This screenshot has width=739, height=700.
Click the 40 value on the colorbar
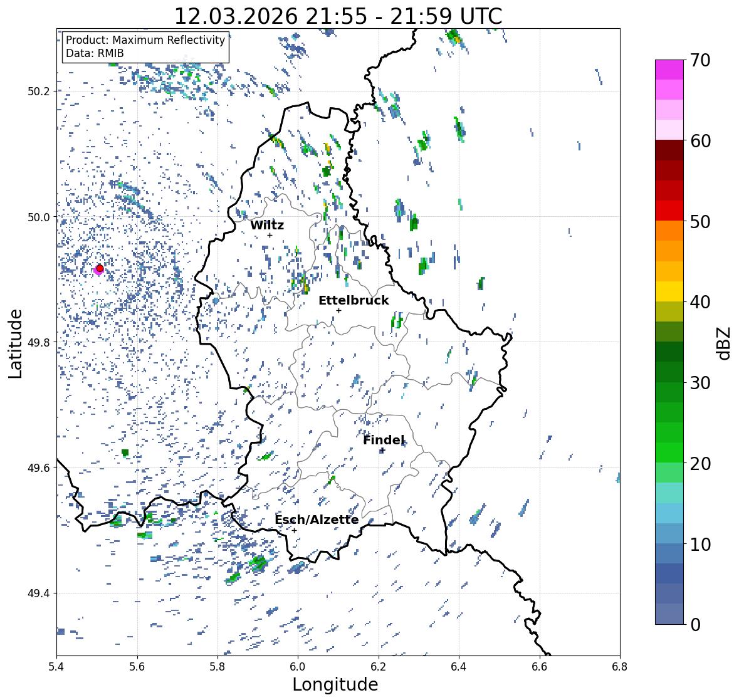(700, 302)
